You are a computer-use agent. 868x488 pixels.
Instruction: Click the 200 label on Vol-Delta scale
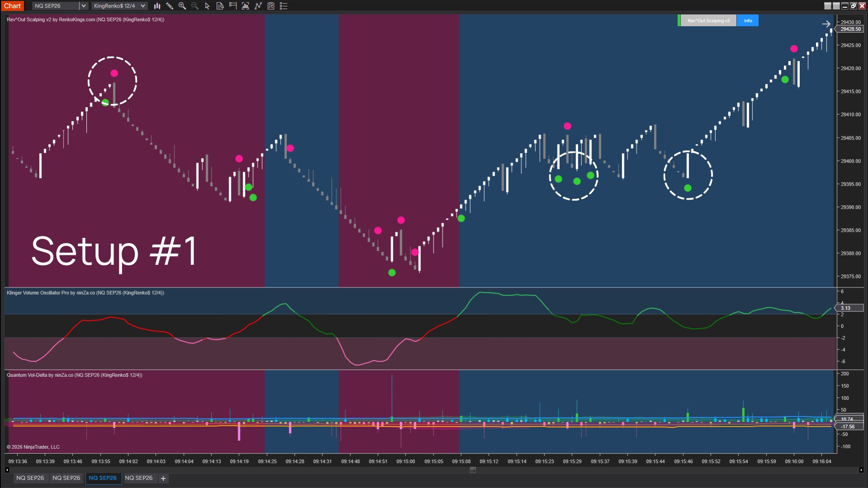(x=844, y=374)
